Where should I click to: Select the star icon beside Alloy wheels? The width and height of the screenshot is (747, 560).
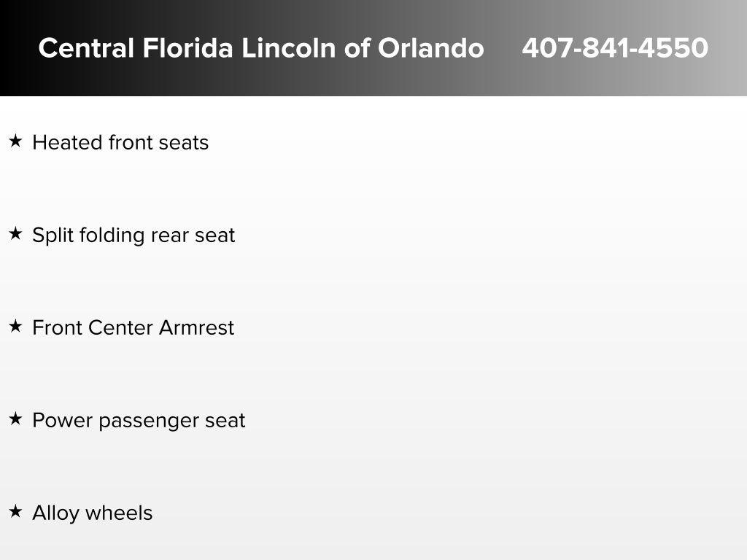[15, 511]
